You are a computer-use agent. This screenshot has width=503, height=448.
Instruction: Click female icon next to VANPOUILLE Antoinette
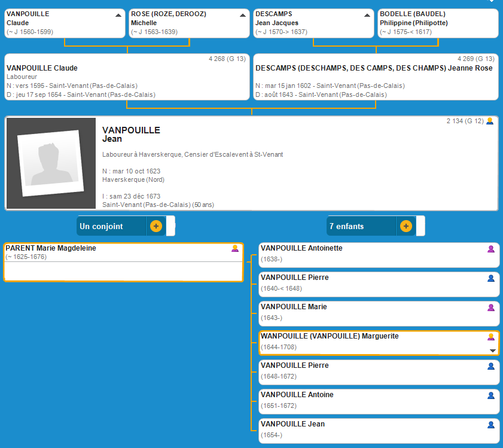point(491,249)
